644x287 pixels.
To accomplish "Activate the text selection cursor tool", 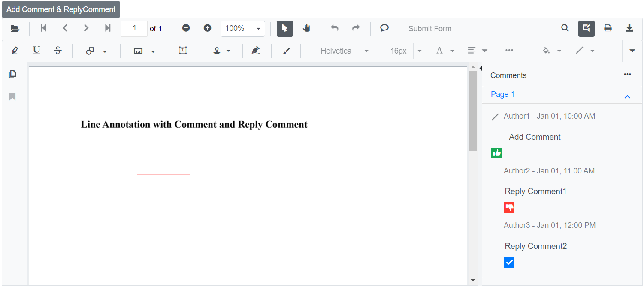I will [x=285, y=28].
